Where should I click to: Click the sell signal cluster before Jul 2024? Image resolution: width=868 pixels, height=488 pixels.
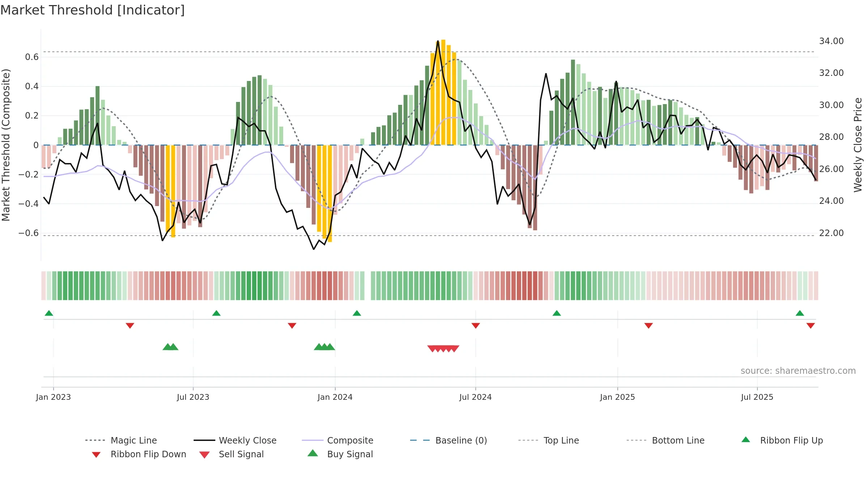tap(443, 349)
